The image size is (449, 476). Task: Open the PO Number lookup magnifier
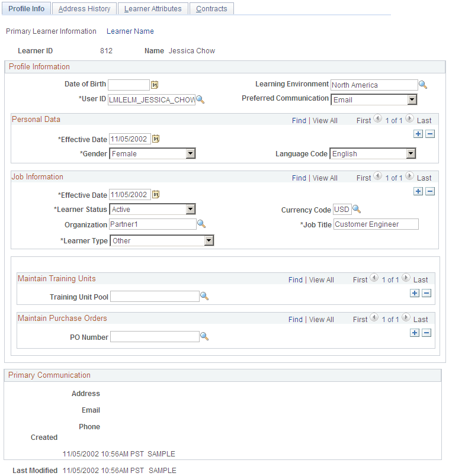tap(204, 336)
